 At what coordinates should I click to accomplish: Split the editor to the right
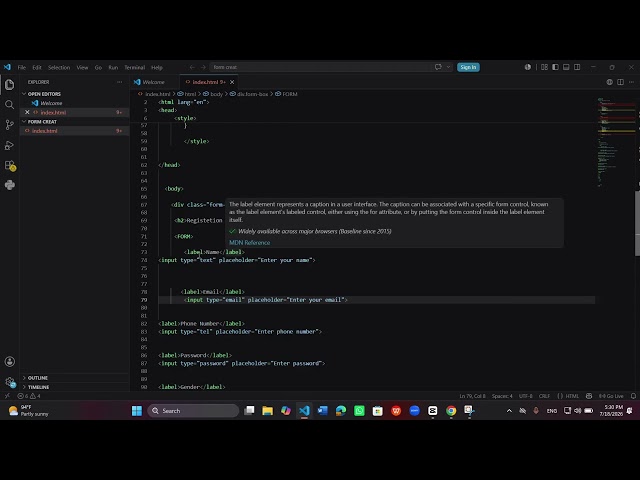click(x=620, y=82)
